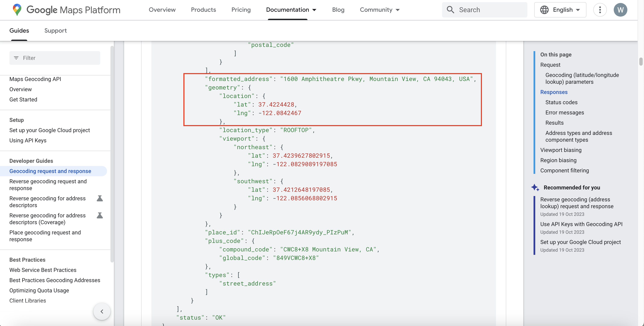644x326 pixels.
Task: Click the left sidebar scrollbar
Action: [x=112, y=154]
